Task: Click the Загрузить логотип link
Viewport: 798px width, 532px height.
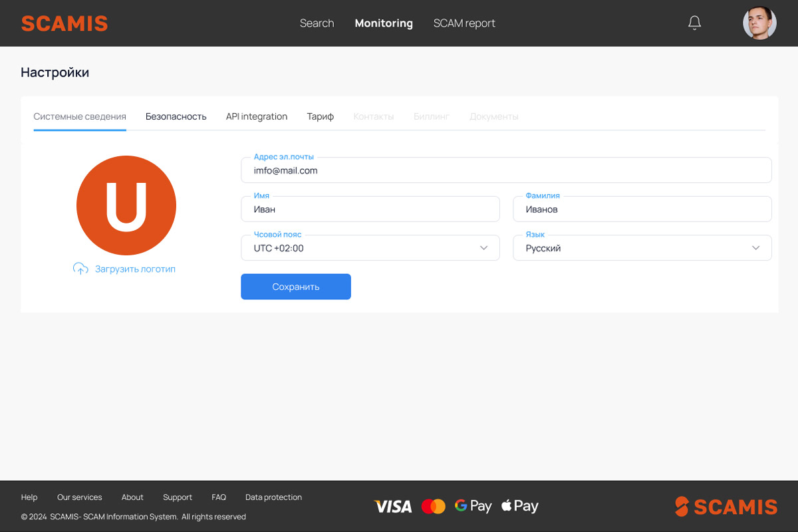Action: 135,269
